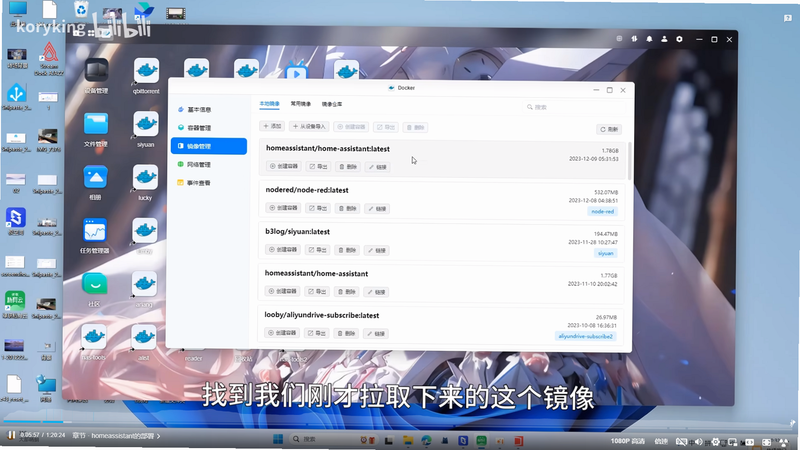This screenshot has width=800, height=450.
Task: Click the video progress bar
Action: coord(398,422)
